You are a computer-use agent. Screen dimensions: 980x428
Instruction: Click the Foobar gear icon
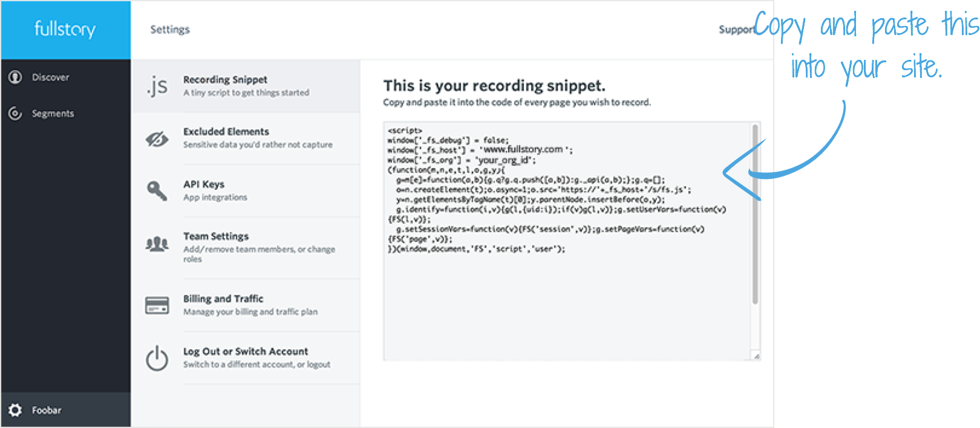click(15, 410)
